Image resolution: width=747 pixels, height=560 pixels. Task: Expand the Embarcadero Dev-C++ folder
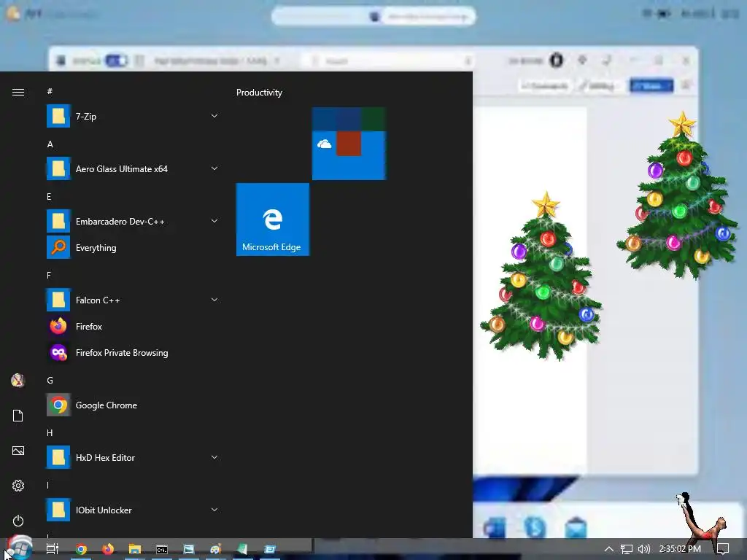[214, 220]
